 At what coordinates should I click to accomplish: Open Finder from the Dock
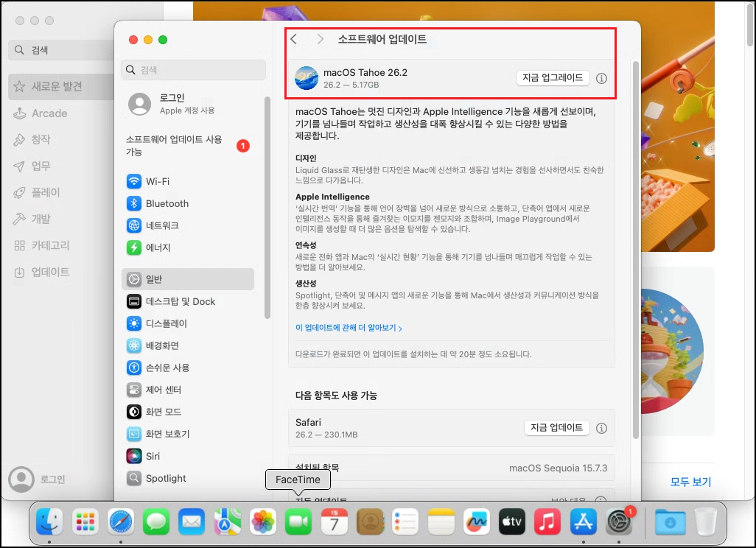click(x=49, y=521)
